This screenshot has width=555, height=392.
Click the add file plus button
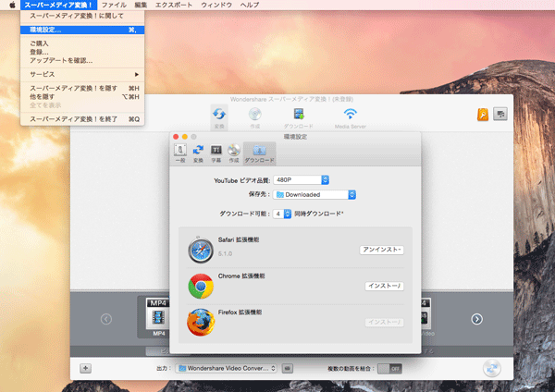click(x=85, y=368)
